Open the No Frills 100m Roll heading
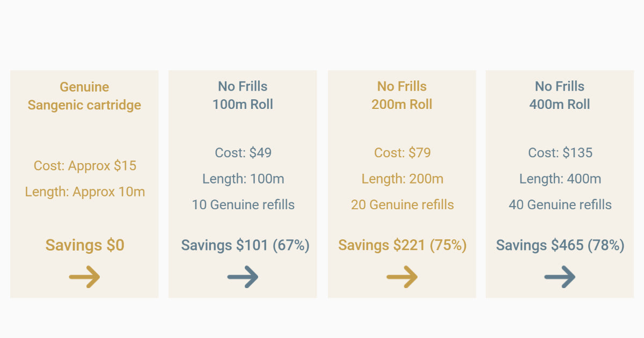 (243, 95)
